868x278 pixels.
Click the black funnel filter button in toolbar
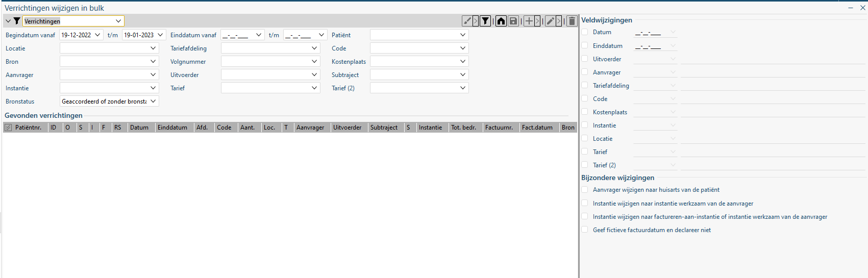click(x=486, y=21)
